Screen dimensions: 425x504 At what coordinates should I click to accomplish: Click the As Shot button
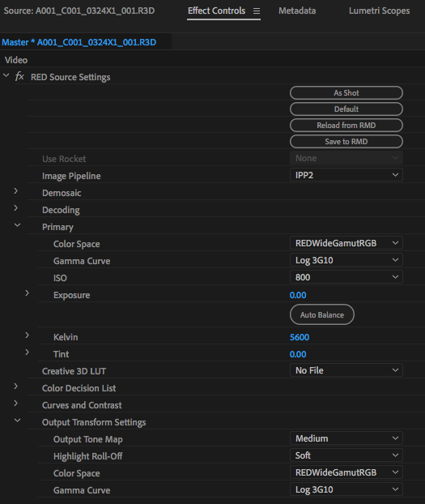pyautogui.click(x=346, y=93)
